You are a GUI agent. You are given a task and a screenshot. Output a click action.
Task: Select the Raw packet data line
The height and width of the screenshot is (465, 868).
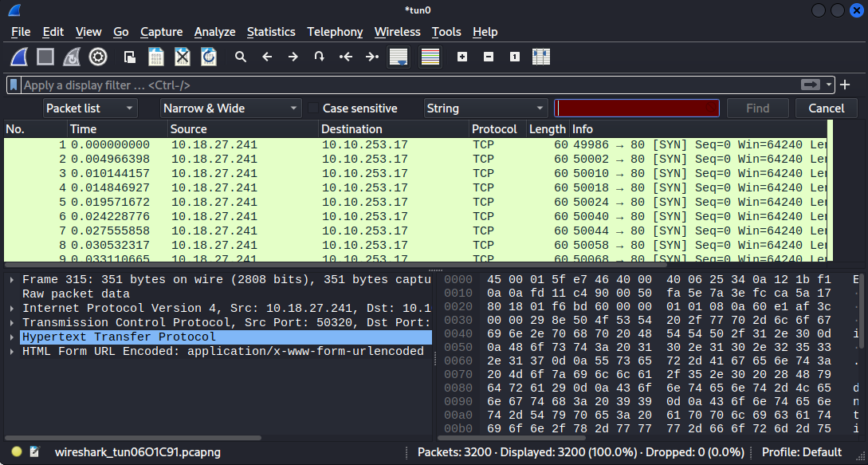click(x=76, y=294)
